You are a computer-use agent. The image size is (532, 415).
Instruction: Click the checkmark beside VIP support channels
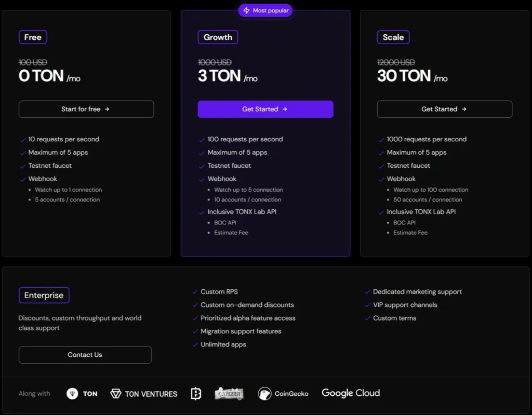[x=368, y=305]
